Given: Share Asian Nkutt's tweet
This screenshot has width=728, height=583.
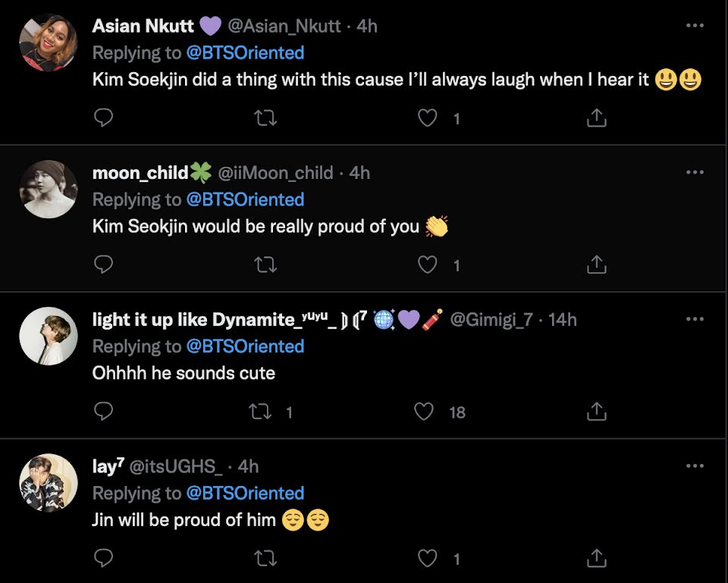Looking at the screenshot, I should coord(597,118).
